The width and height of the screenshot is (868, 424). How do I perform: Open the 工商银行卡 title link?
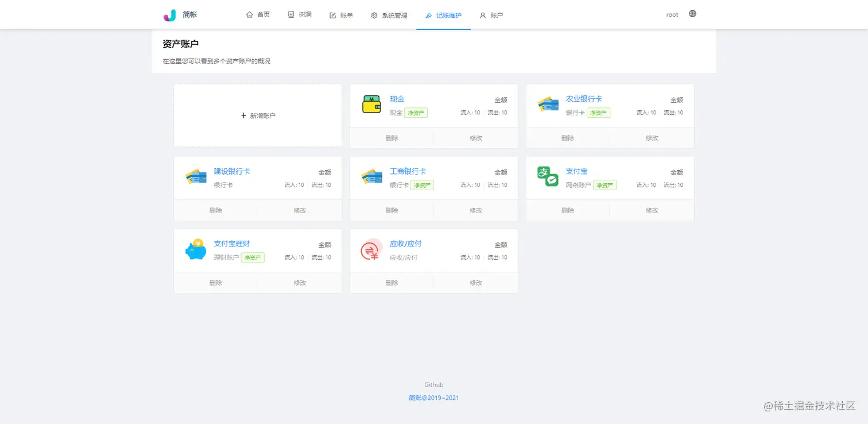408,171
